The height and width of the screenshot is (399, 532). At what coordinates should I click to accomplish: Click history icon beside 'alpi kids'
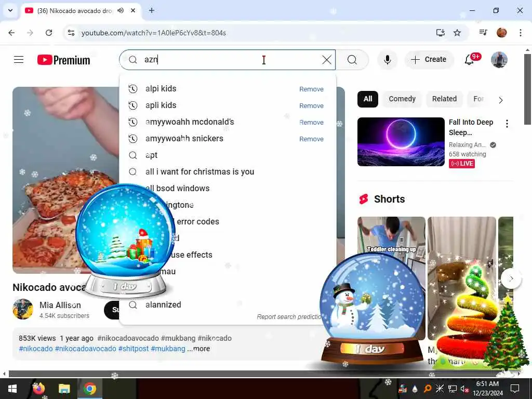click(133, 88)
